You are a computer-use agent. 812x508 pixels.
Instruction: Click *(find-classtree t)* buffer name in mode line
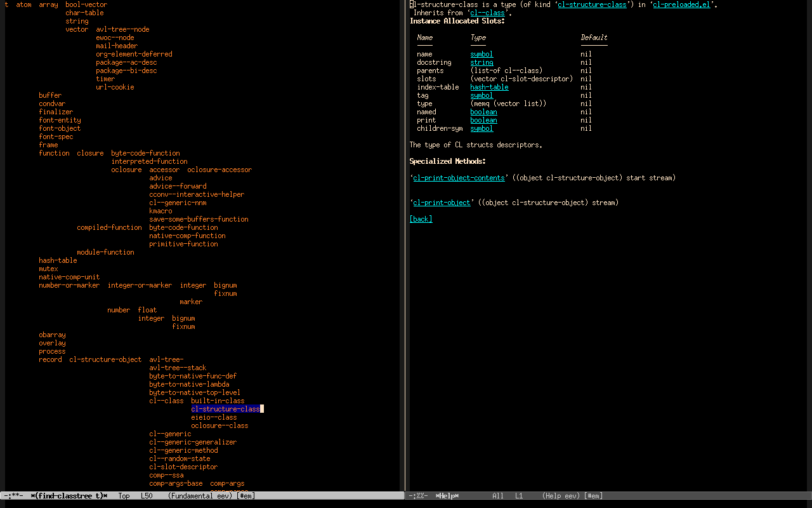pos(69,496)
